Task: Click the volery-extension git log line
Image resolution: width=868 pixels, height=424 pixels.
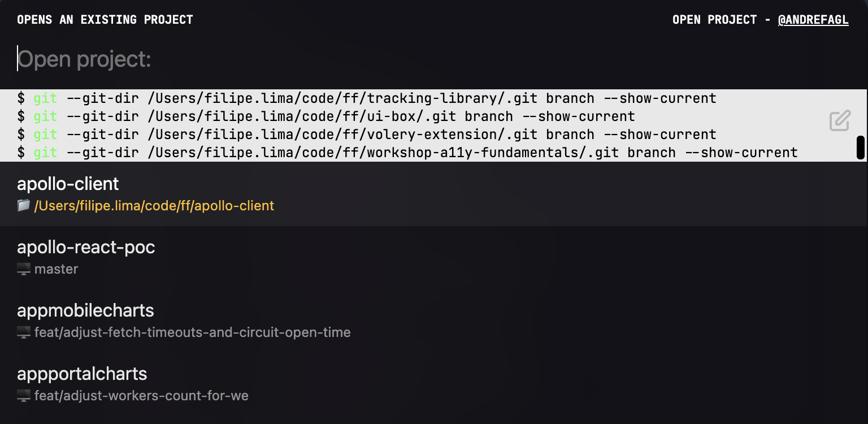Action: tap(367, 135)
